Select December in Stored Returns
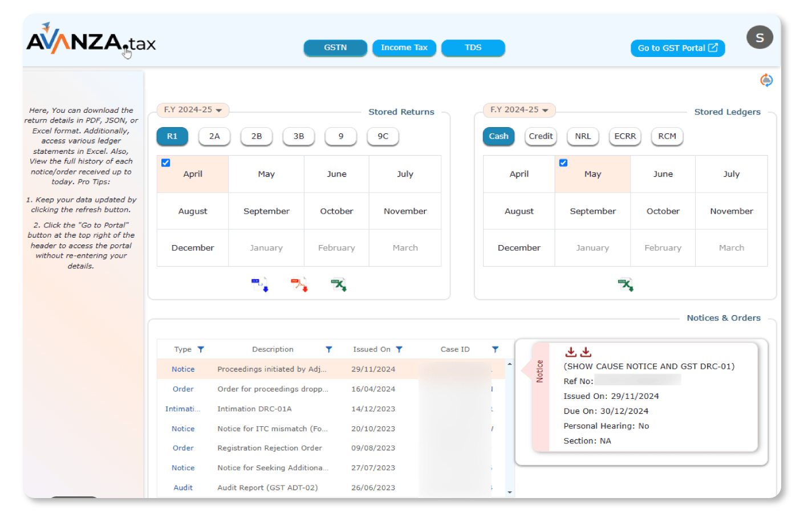This screenshot has width=812, height=518. [x=193, y=248]
